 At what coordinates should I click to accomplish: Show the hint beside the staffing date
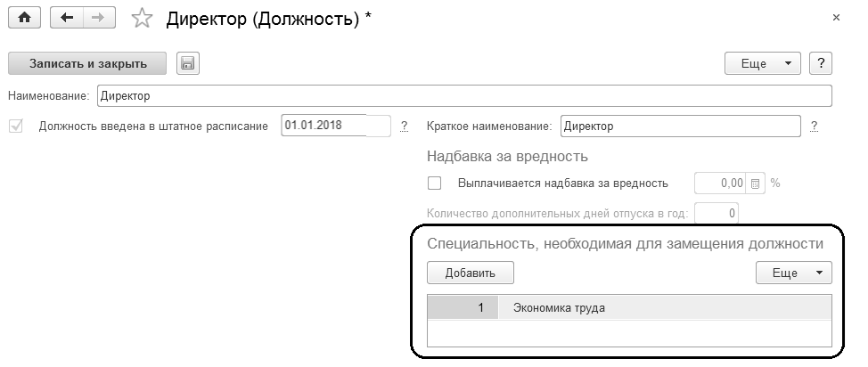404,126
